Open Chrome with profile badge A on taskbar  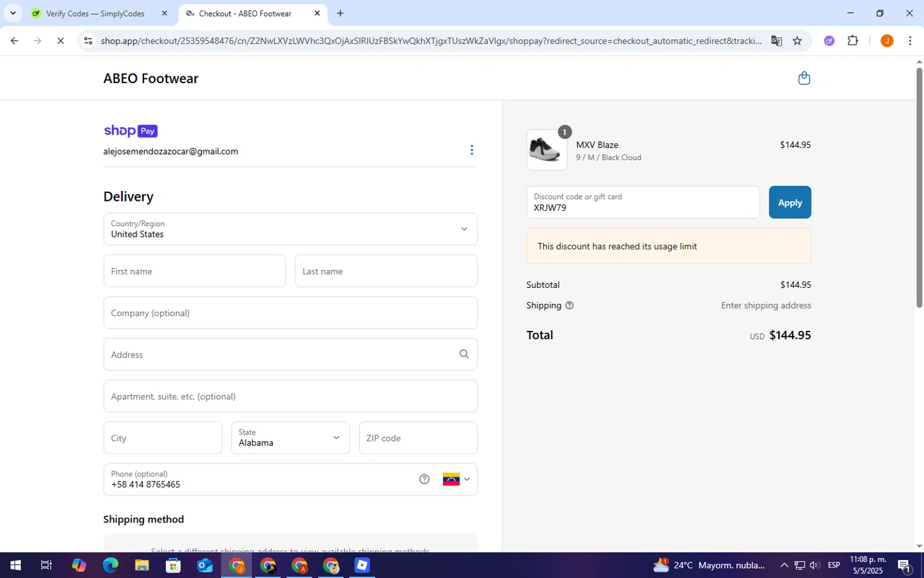300,565
